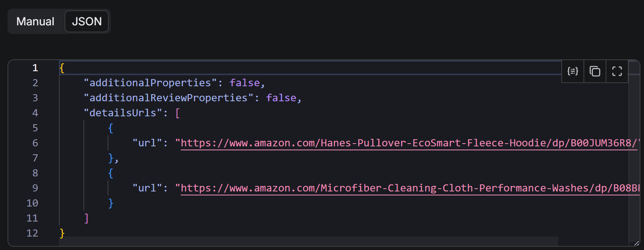644x250 pixels.
Task: Collapse the detailsUrls array bracket
Action: pyautogui.click(x=177, y=113)
